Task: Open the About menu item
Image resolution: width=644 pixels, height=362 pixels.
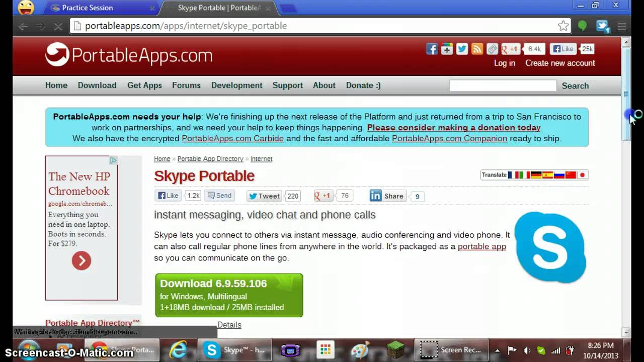Action: tap(324, 85)
